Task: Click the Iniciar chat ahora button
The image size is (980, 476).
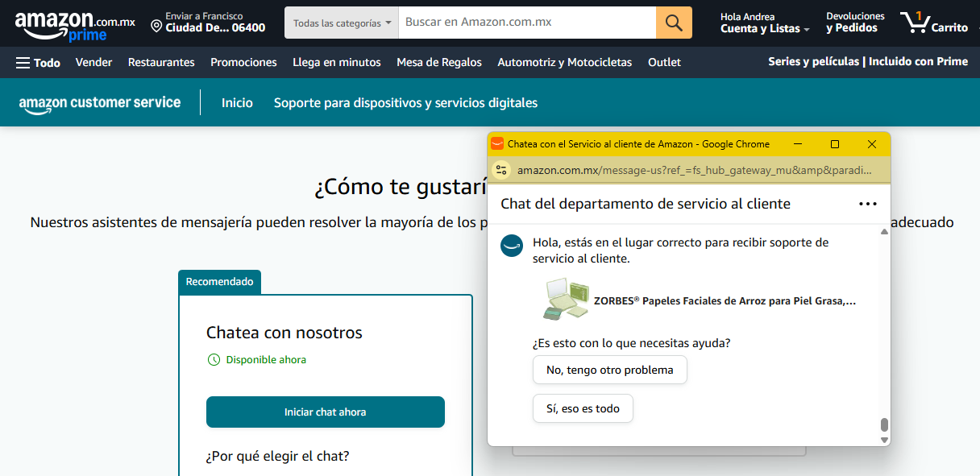Action: pos(326,412)
